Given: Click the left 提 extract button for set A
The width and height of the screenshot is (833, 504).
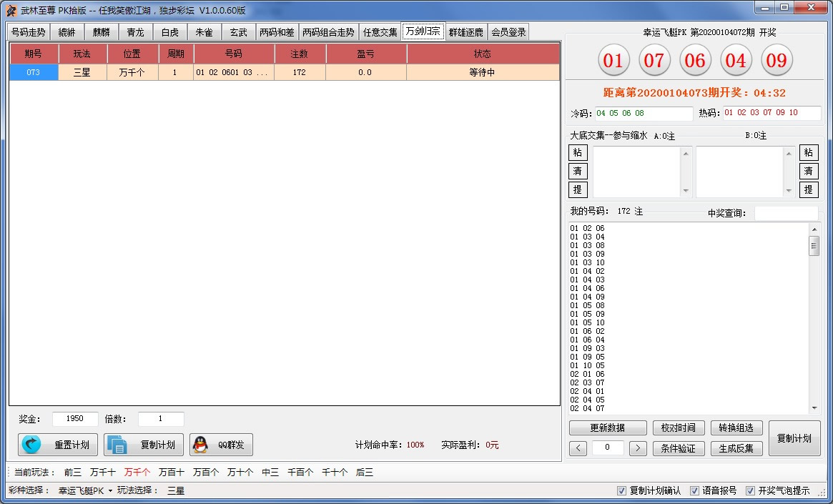Looking at the screenshot, I should 577,189.
